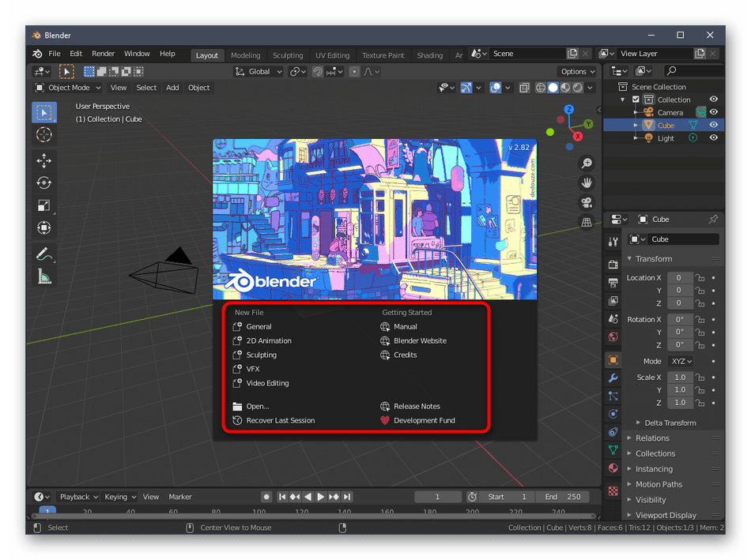The height and width of the screenshot is (560, 751).
Task: Choose the Annotate pencil tool
Action: (x=44, y=254)
